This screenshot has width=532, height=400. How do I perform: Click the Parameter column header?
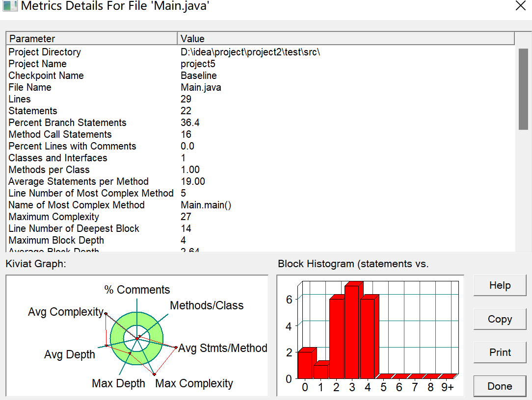[x=92, y=39]
